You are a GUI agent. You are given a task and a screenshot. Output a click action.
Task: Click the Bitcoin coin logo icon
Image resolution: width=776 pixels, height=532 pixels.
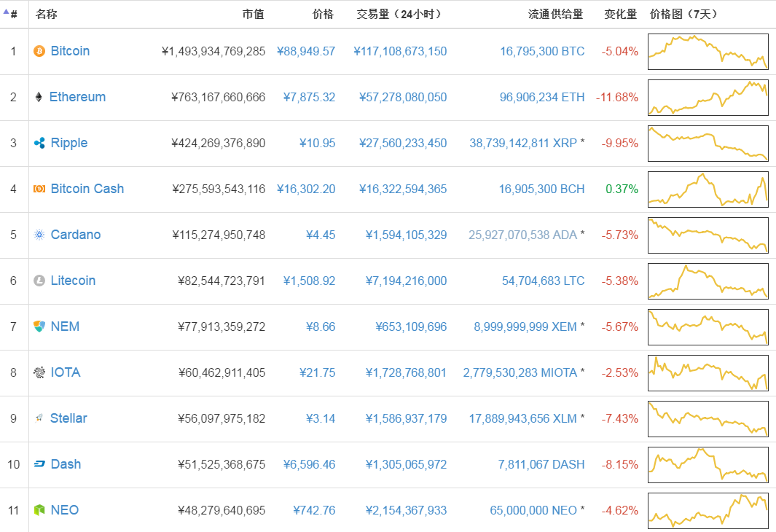click(39, 51)
